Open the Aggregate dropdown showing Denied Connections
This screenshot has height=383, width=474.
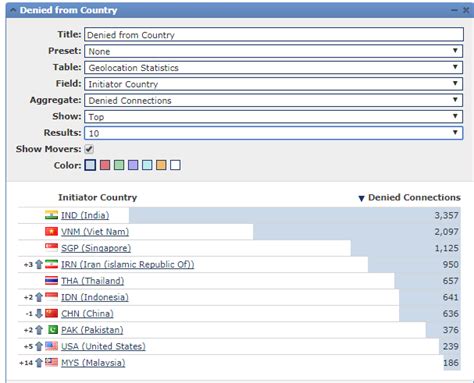point(274,100)
